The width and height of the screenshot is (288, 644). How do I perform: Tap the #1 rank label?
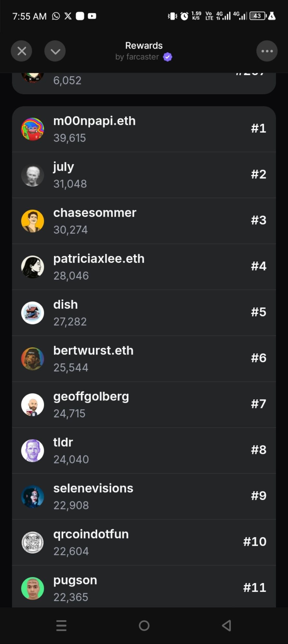click(x=259, y=128)
